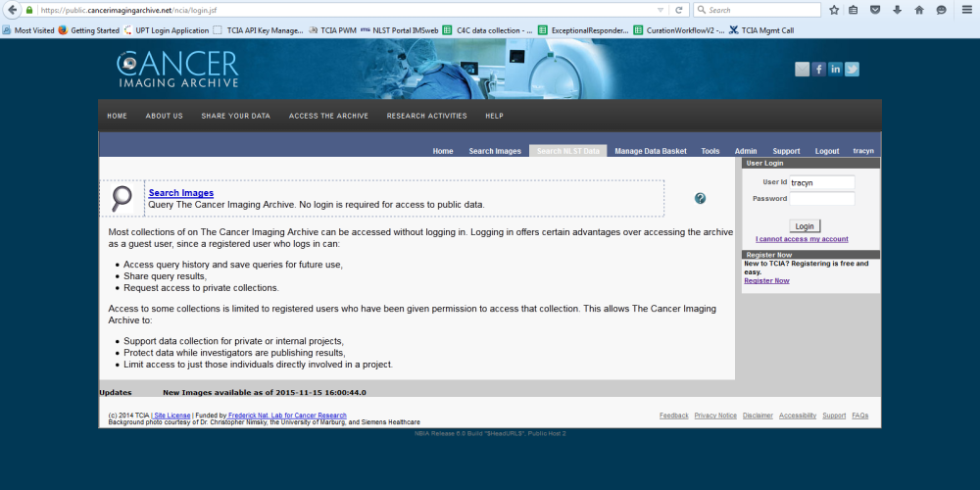
Task: Select the Home tab in blue bar
Action: pos(443,151)
